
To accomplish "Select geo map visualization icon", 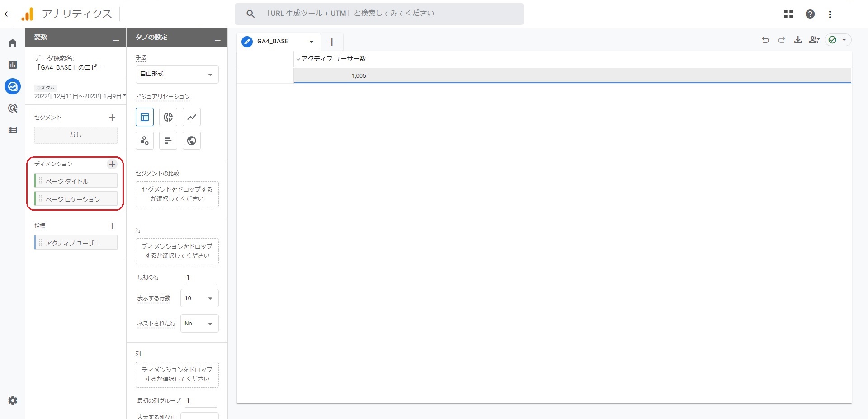I will coord(192,141).
